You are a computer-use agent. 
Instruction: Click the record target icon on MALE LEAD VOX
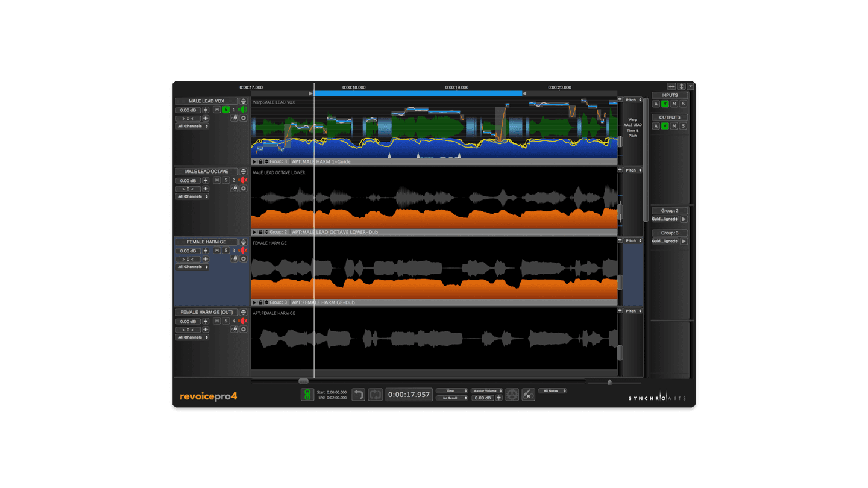click(244, 118)
